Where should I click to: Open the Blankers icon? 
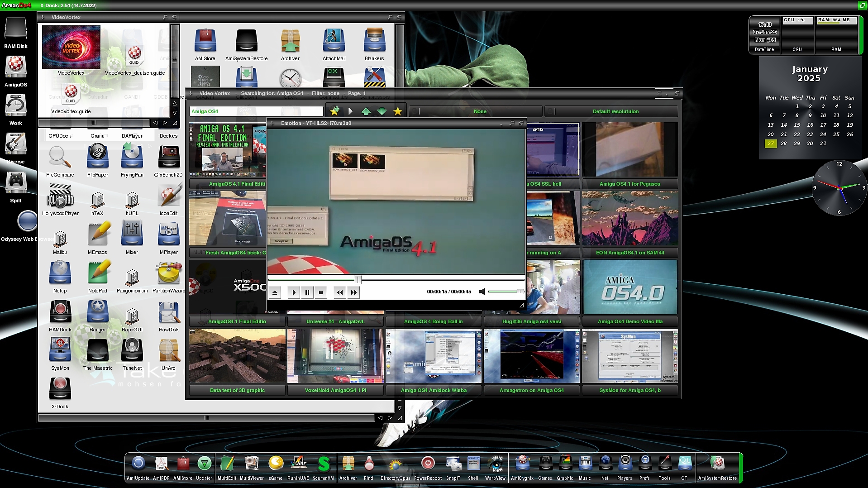point(374,41)
